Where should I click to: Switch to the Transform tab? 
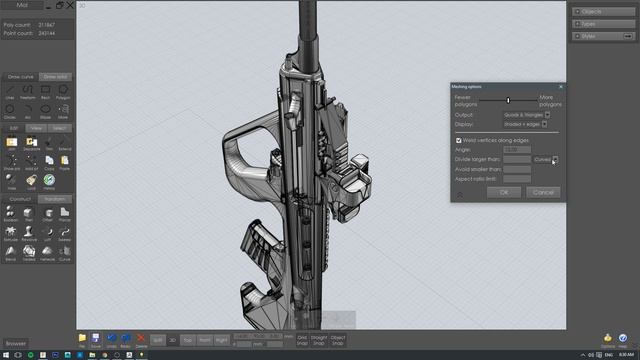coord(55,199)
